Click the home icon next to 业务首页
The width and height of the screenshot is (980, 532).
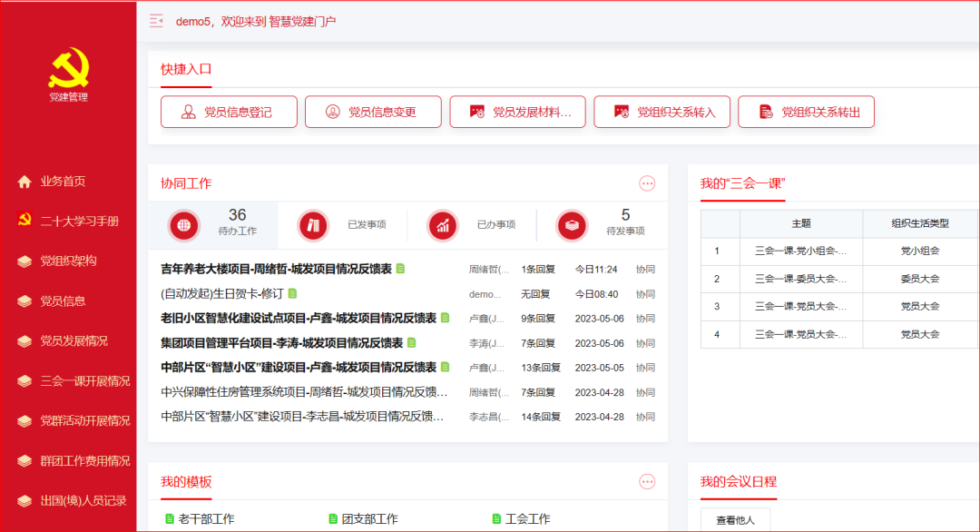(x=23, y=180)
